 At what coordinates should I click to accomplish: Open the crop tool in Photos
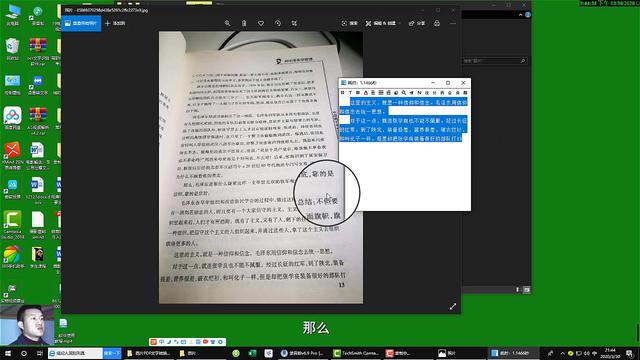point(294,23)
